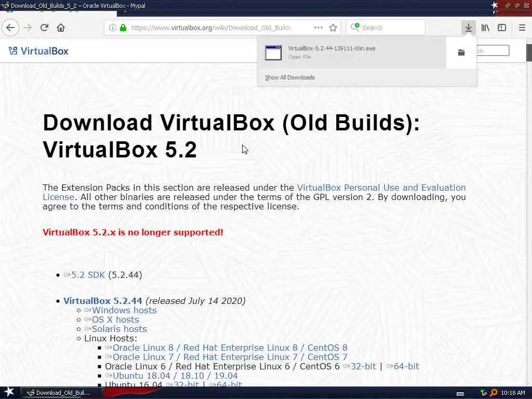Click the site search field at right
The height and width of the screenshot is (399, 532).
point(493,51)
